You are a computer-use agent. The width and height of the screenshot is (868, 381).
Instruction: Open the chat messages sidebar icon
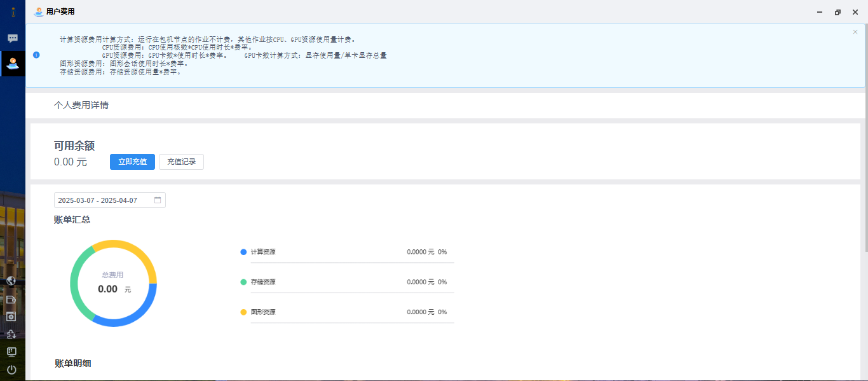(13, 38)
